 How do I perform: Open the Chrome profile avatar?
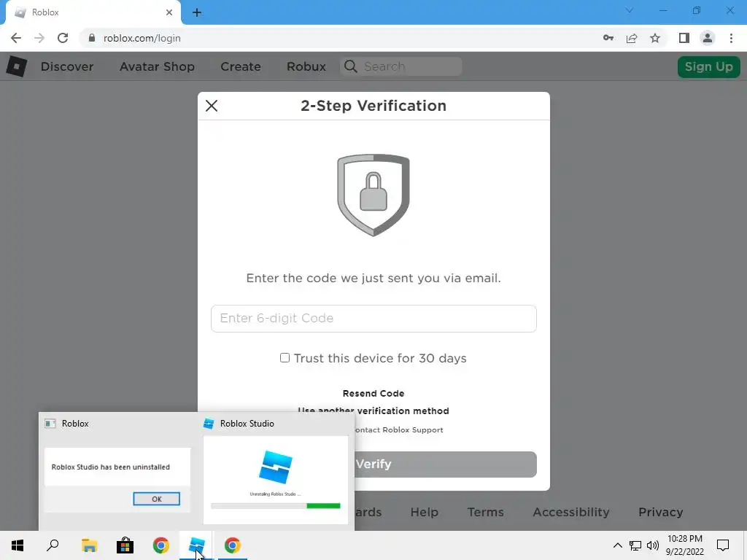[708, 38]
